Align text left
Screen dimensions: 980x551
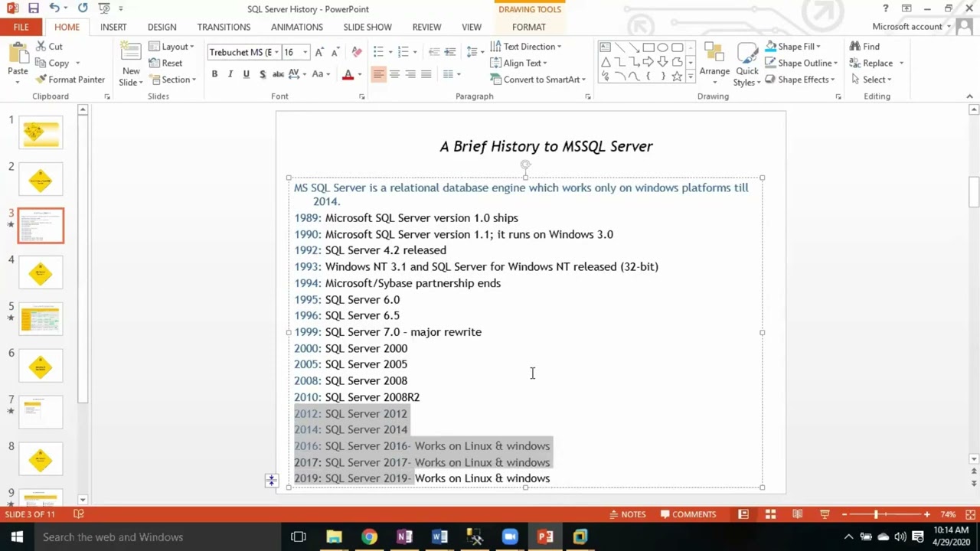coord(378,74)
